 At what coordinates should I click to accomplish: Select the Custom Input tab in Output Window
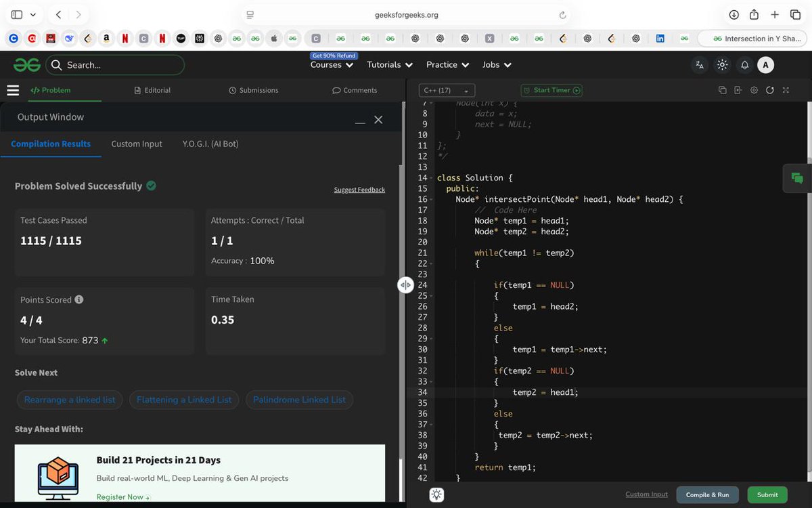(x=137, y=144)
